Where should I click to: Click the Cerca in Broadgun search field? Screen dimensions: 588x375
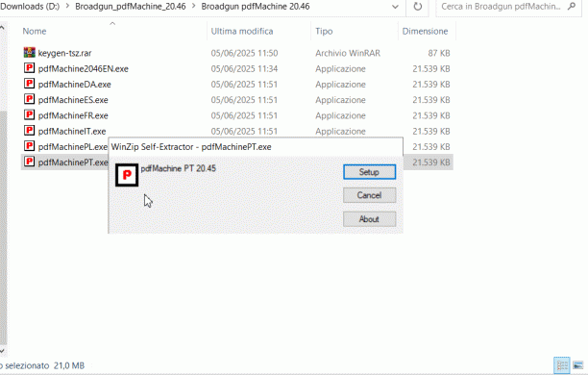pos(501,7)
